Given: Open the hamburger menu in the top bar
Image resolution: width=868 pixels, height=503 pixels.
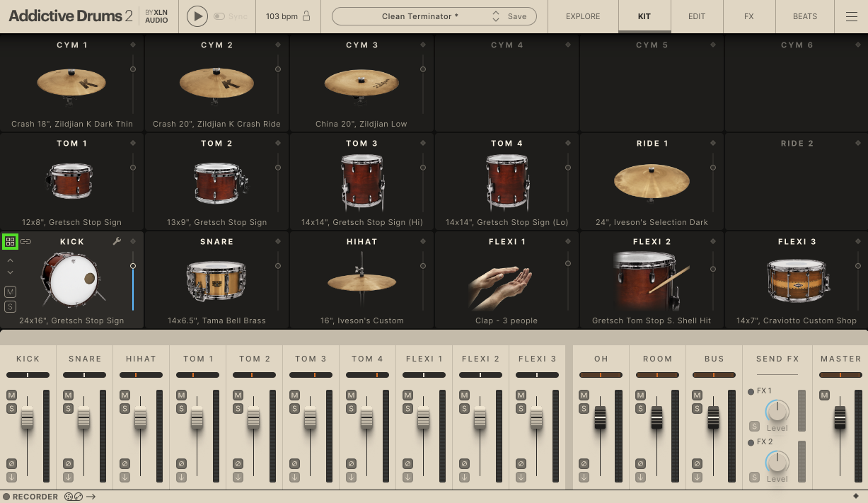Looking at the screenshot, I should (x=852, y=16).
